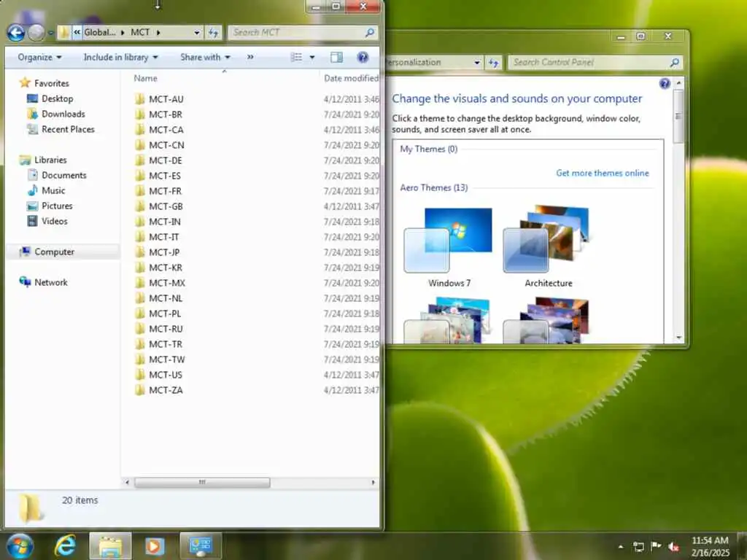Select Favorites in navigation pane
This screenshot has width=747, height=560.
click(52, 83)
